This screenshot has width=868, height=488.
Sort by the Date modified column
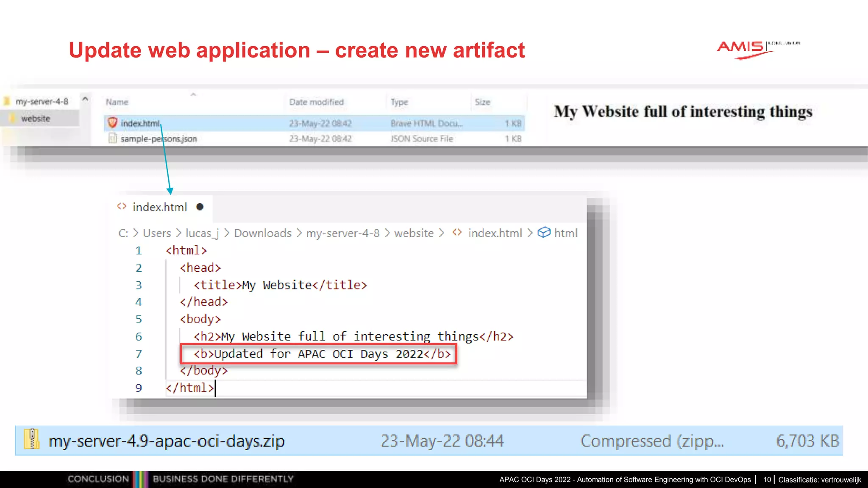point(316,102)
